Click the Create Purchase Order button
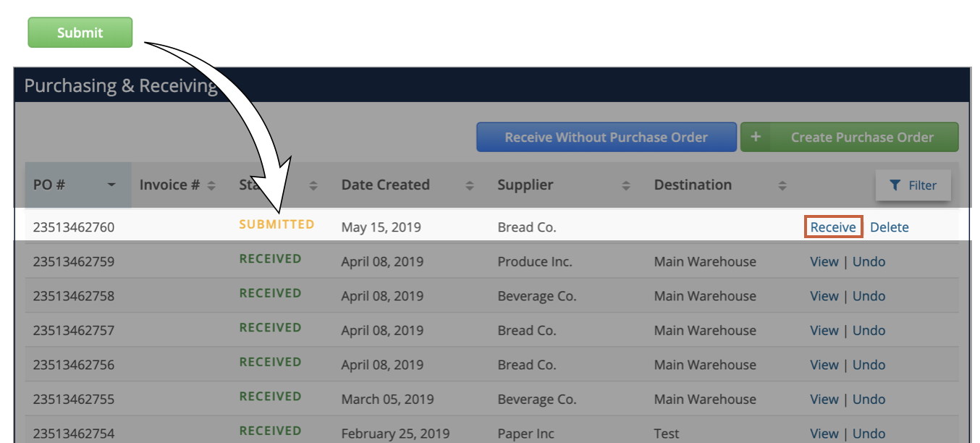This screenshot has height=443, width=980. (x=849, y=137)
